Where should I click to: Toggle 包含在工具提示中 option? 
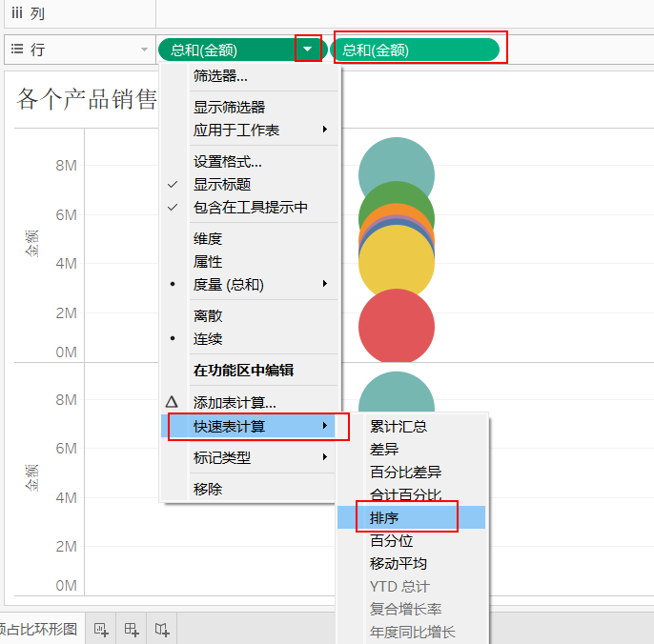click(250, 208)
